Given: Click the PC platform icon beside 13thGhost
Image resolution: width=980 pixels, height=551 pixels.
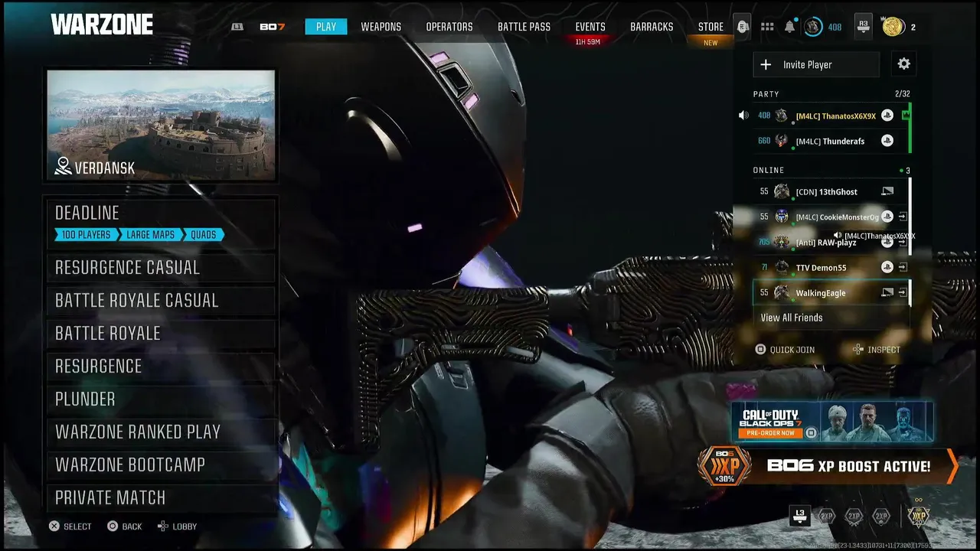Looking at the screenshot, I should coord(887,191).
